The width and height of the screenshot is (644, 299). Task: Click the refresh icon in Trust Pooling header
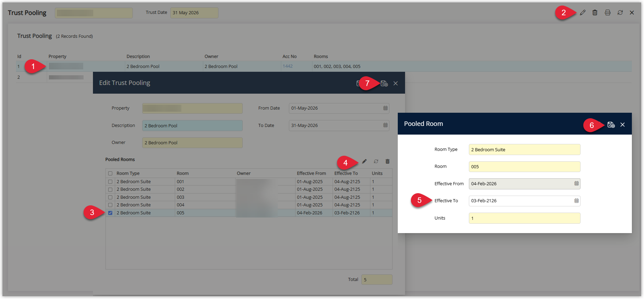620,12
